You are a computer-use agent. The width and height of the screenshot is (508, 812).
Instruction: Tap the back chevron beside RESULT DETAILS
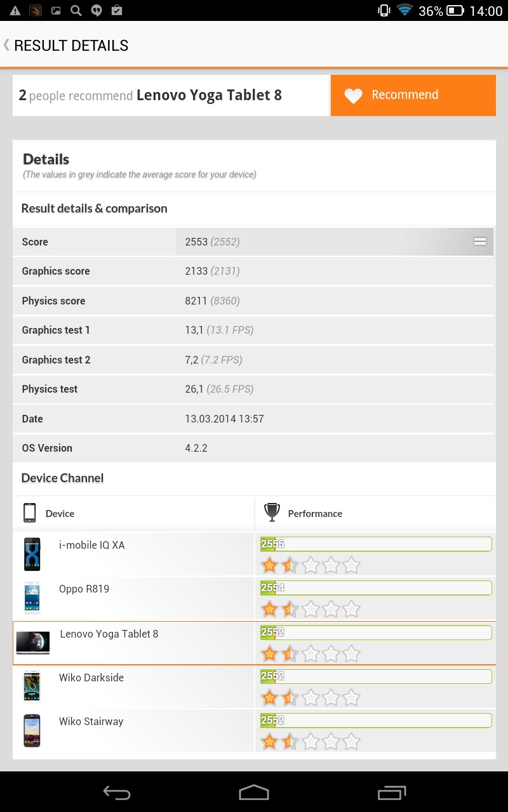coord(7,45)
